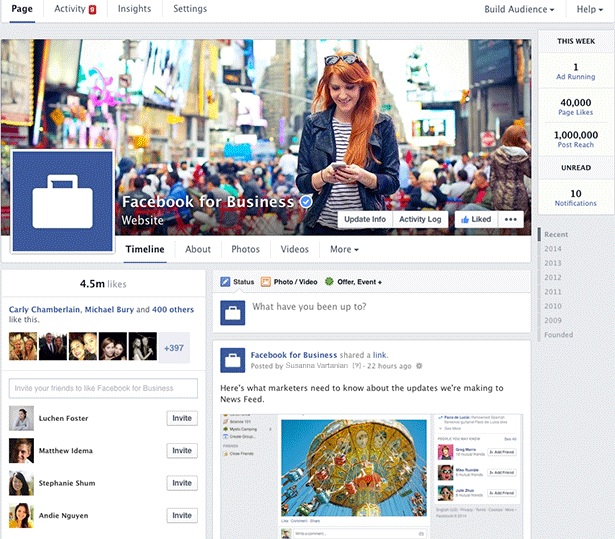Open Luchen Foster's profile photo
Viewport: 615px width, 539px height.
point(21,418)
